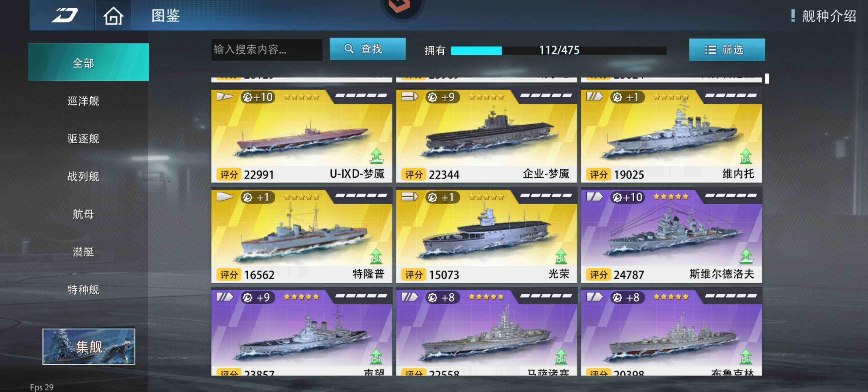This screenshot has height=392, width=868.
Task: Switch to 战列舰 battleship tab
Action: click(x=83, y=176)
